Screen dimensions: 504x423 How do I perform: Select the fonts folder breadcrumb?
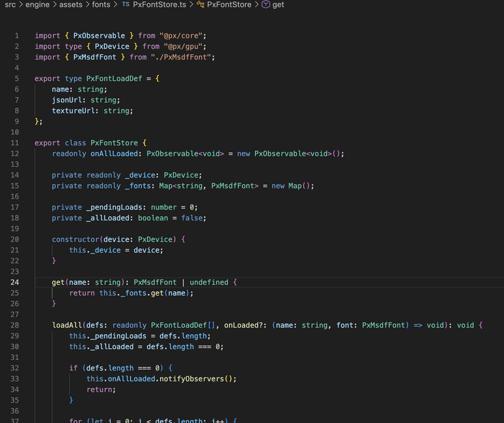point(102,4)
